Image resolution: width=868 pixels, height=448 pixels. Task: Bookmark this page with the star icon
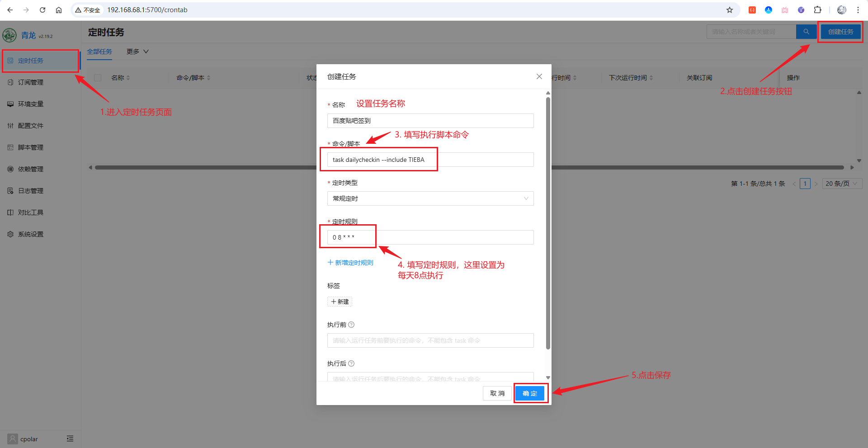coord(729,10)
